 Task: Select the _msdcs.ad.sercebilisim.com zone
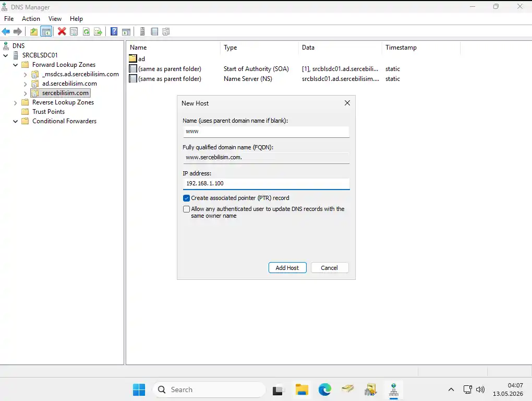click(80, 74)
